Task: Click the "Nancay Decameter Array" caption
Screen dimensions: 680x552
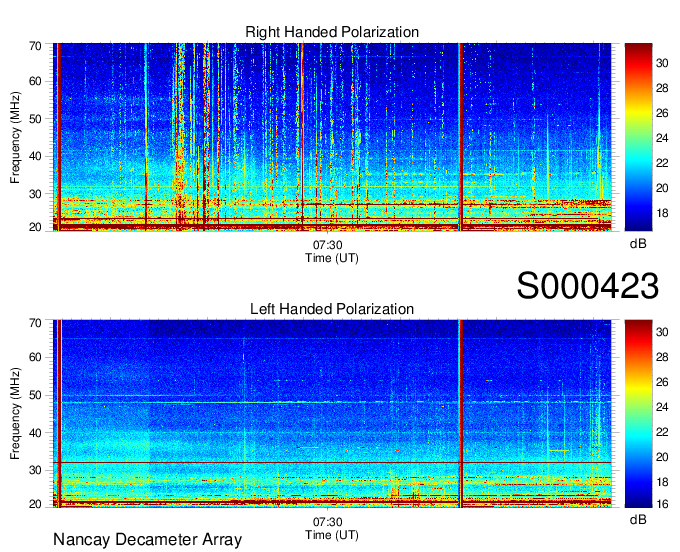Action: tap(147, 540)
